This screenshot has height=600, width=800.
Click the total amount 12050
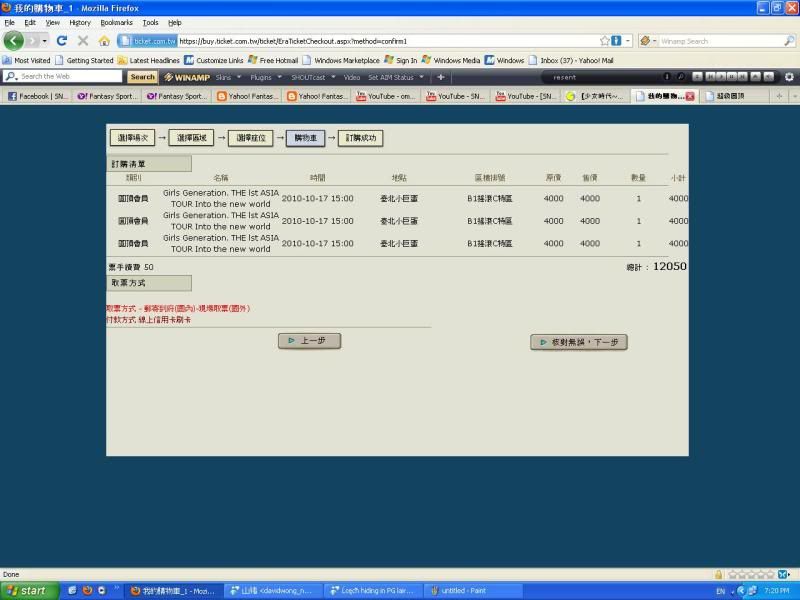tap(669, 266)
